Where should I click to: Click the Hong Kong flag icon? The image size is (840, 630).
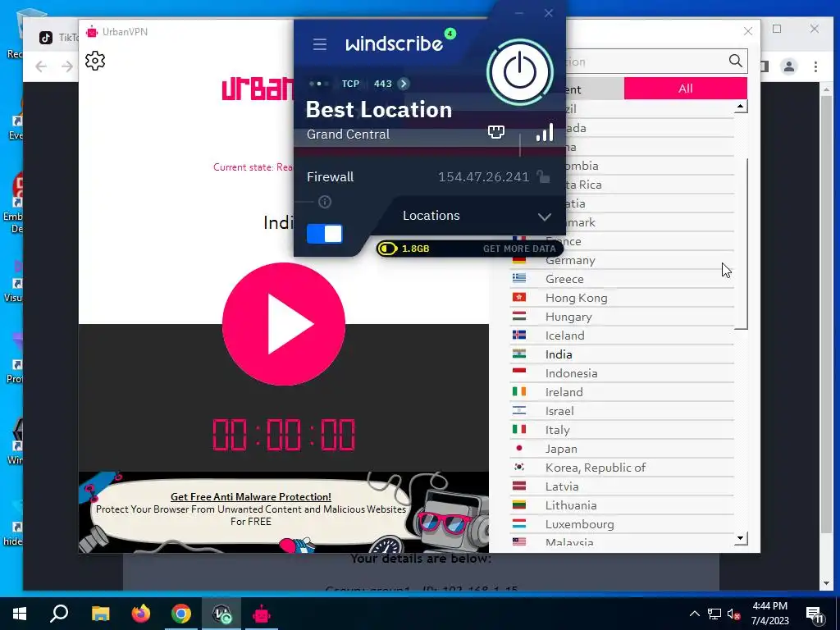[x=519, y=297]
